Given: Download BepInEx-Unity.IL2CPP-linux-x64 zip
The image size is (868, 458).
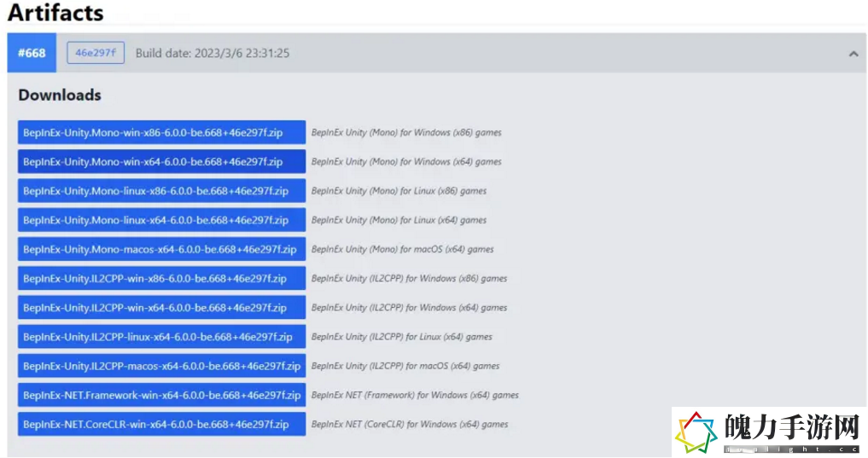Looking at the screenshot, I should 161,336.
